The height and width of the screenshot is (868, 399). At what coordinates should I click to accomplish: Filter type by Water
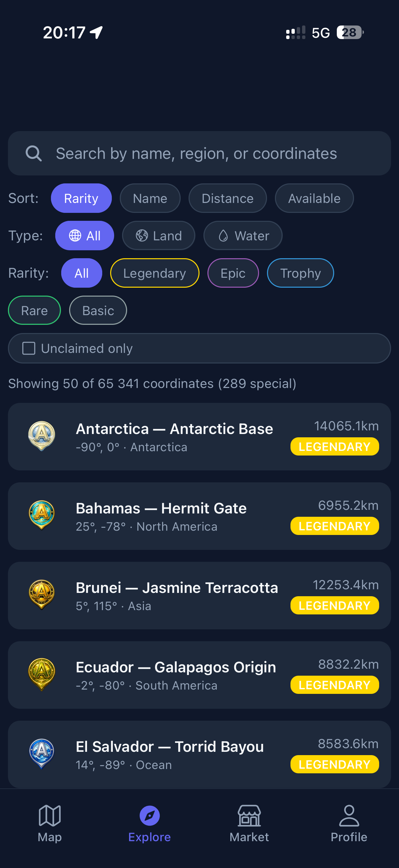coord(243,235)
